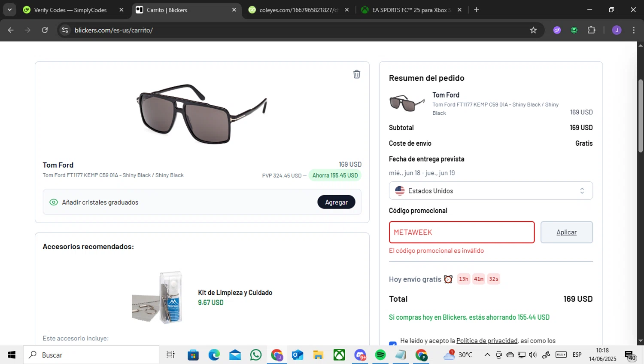Click the purple extension icon in toolbar

coord(557,30)
